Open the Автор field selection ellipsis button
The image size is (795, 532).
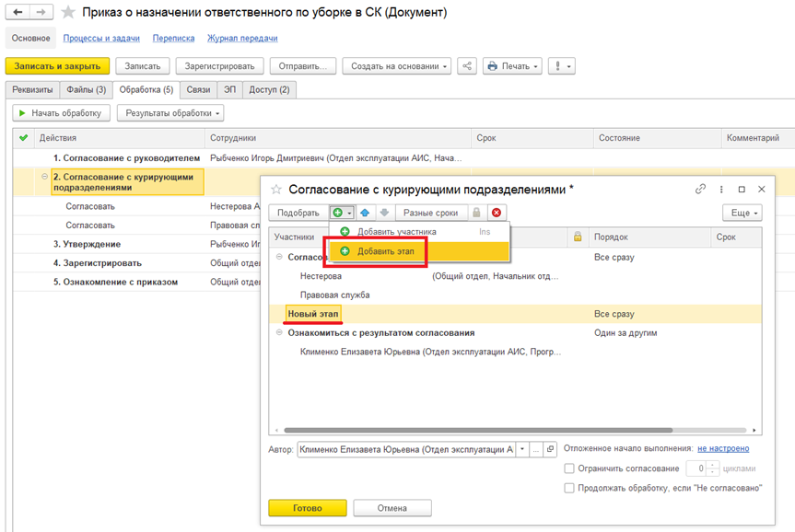click(536, 449)
